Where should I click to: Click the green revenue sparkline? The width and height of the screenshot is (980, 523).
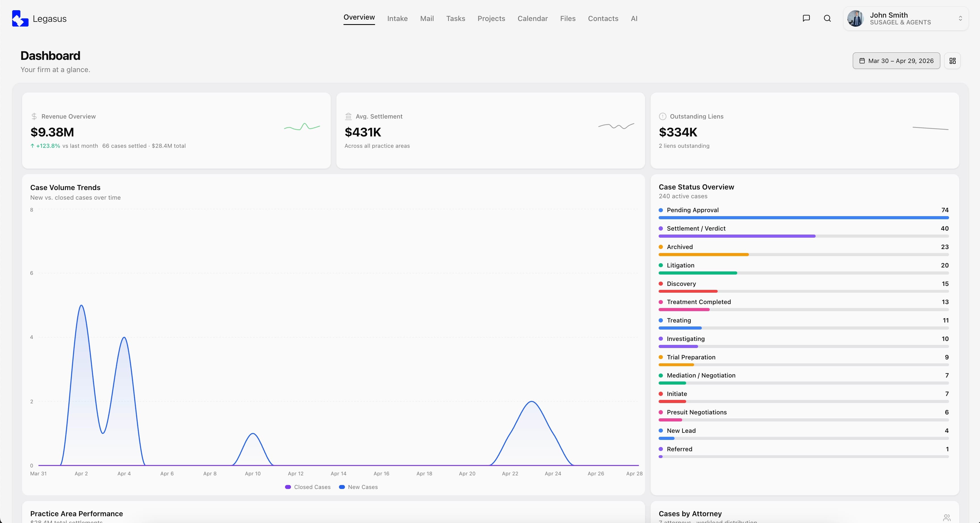click(x=302, y=126)
